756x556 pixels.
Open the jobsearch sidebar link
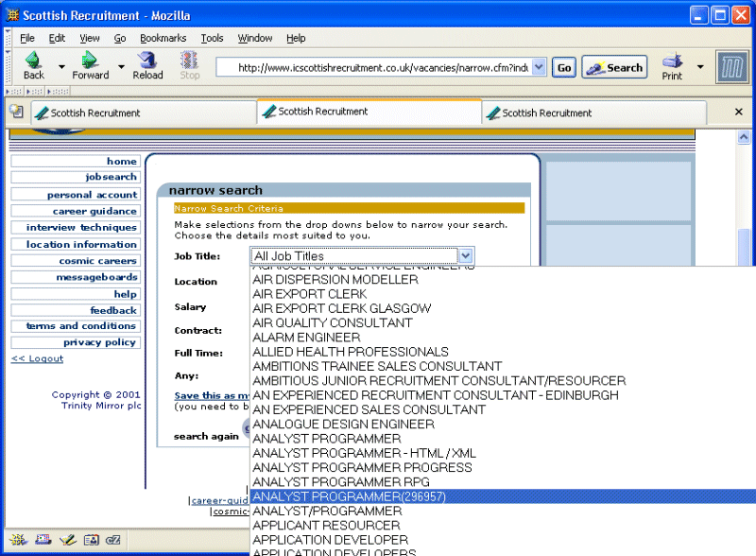[x=76, y=177]
